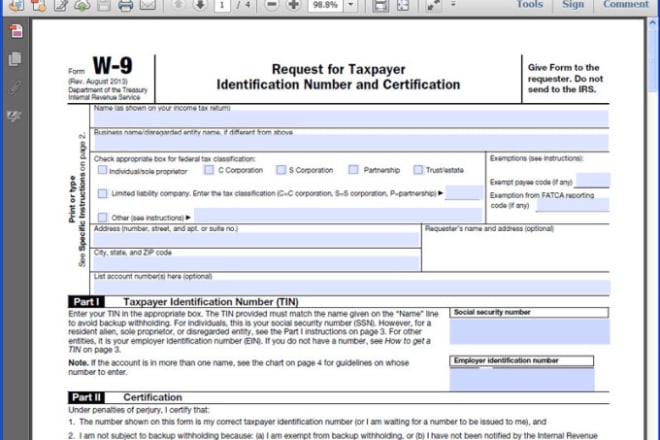
Task: Go to previous page with up arrow
Action: (x=178, y=5)
